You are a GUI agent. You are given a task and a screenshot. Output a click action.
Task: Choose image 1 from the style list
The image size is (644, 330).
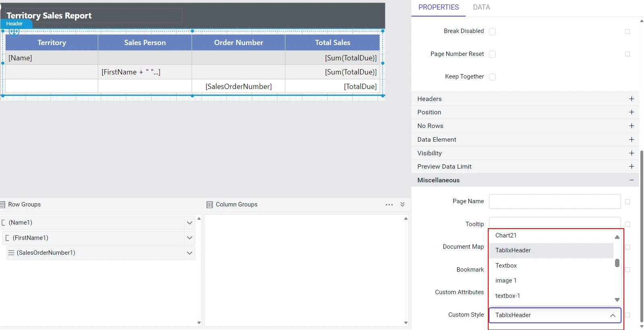point(551,280)
